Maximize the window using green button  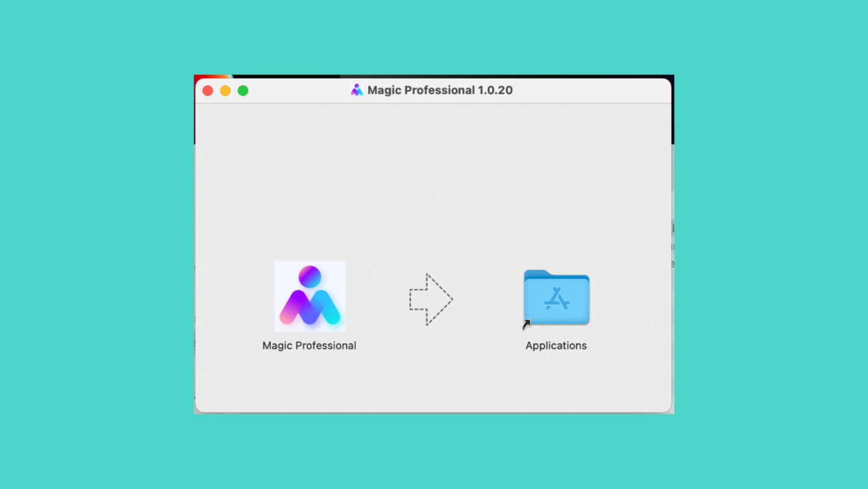point(243,91)
